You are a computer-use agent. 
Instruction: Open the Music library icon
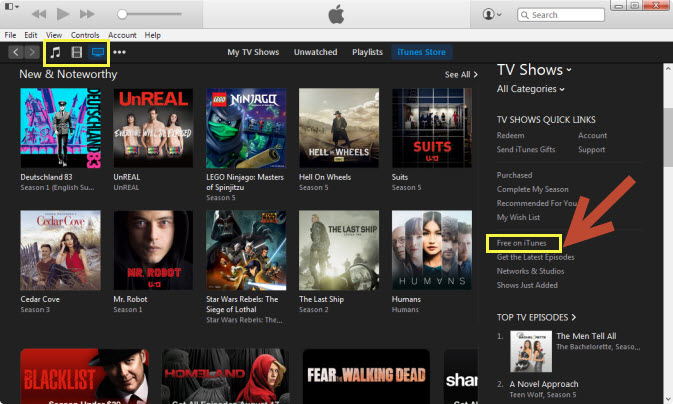tap(55, 52)
